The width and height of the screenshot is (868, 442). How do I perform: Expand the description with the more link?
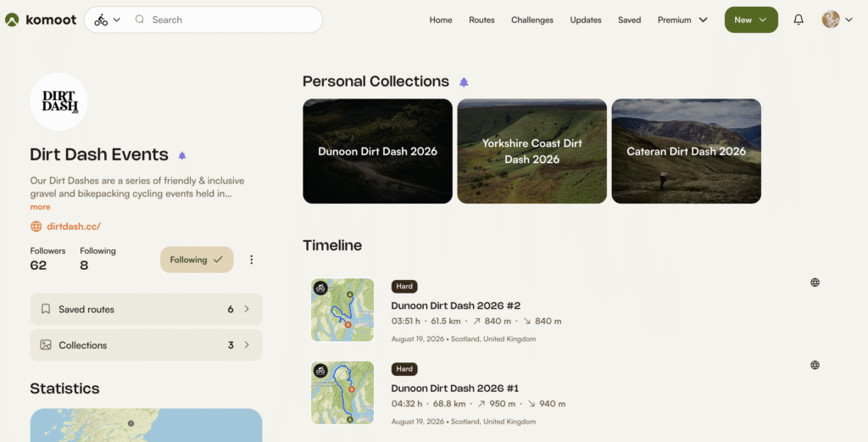(x=40, y=207)
